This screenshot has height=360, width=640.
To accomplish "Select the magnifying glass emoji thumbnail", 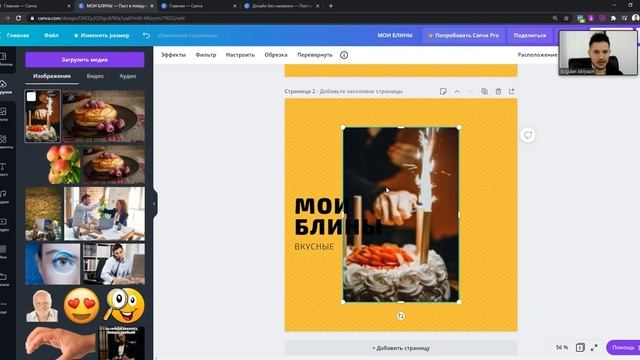I will (124, 305).
